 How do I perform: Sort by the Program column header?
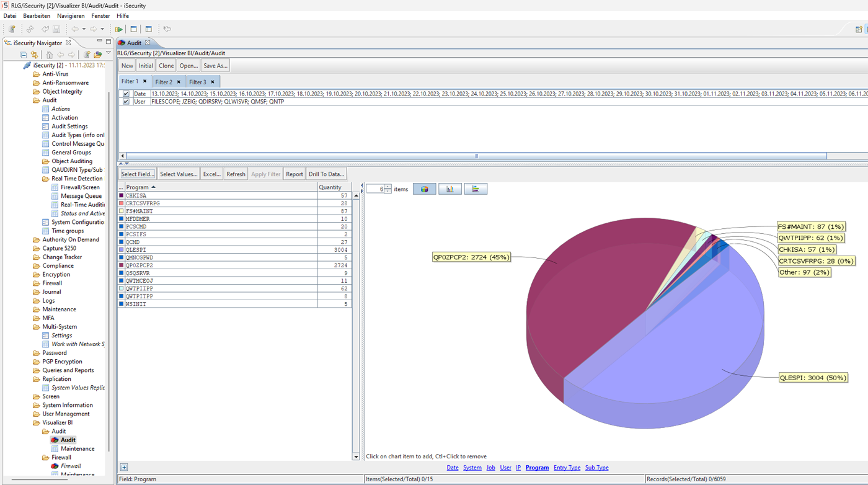(x=221, y=187)
